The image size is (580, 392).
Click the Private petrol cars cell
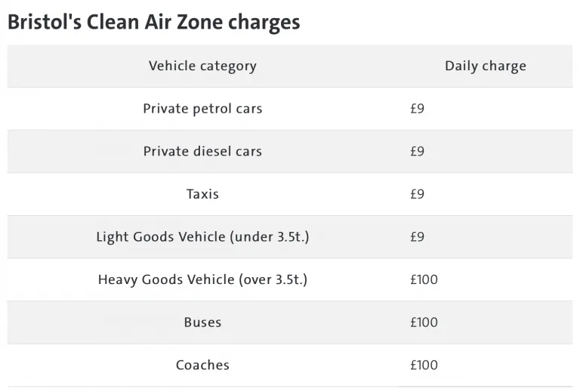pyautogui.click(x=202, y=109)
